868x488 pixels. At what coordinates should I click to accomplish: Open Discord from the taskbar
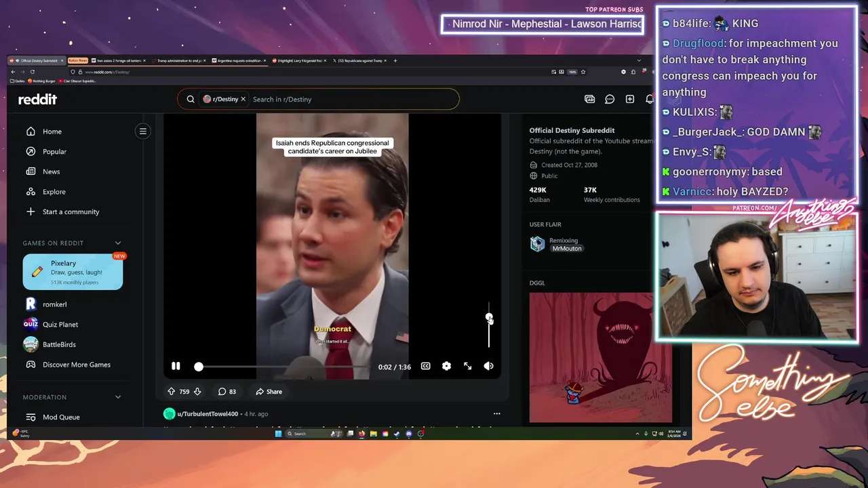(x=409, y=434)
